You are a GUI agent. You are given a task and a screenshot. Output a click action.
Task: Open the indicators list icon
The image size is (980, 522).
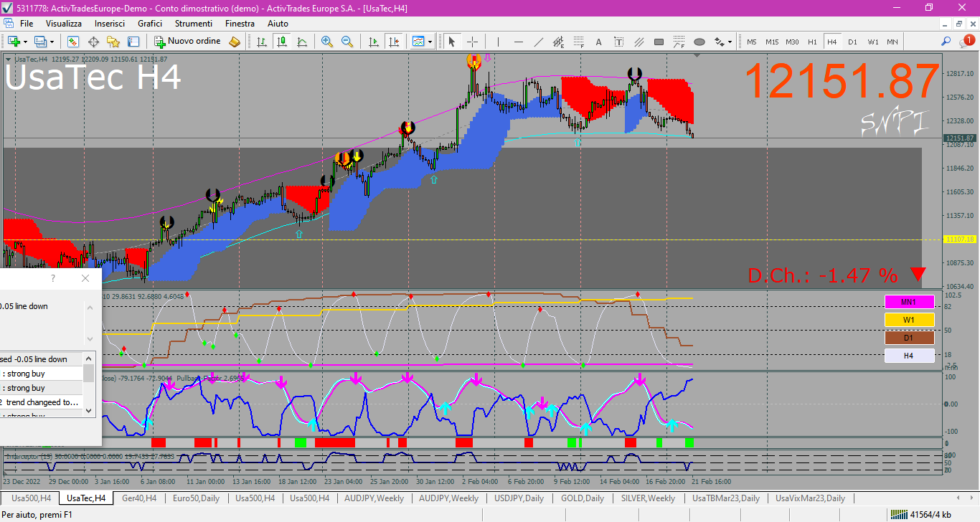[419, 42]
